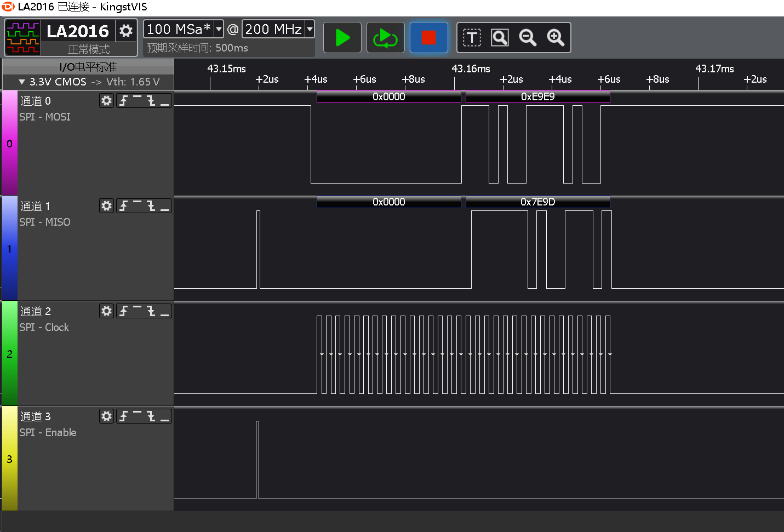Set falling edge trigger on channel 0
Screen dimensions: 784x532
(x=151, y=100)
